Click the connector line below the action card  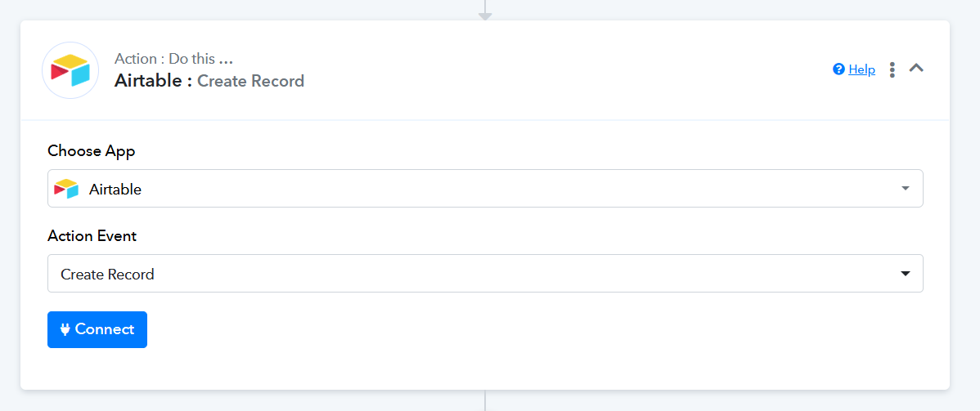[x=485, y=400]
